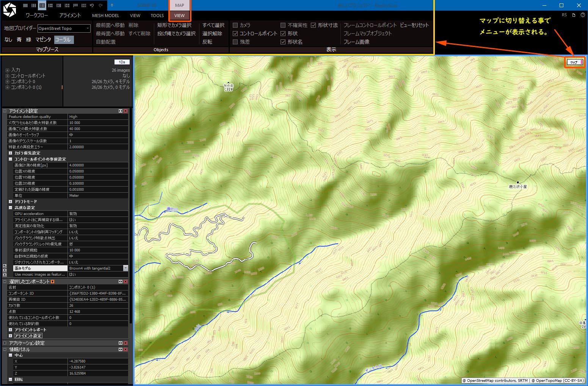Uncheck the コントロールポイント checkbox
This screenshot has height=386, width=588.
(x=235, y=33)
